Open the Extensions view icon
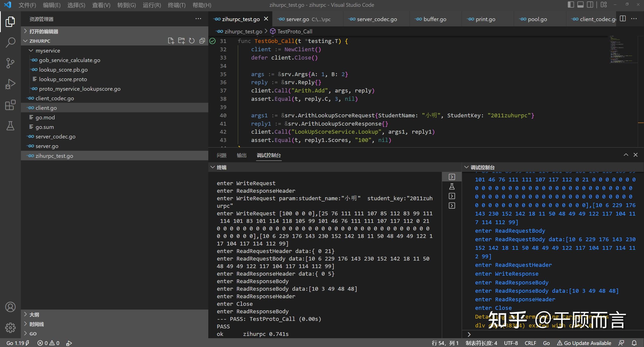The height and width of the screenshot is (347, 644). (10, 105)
